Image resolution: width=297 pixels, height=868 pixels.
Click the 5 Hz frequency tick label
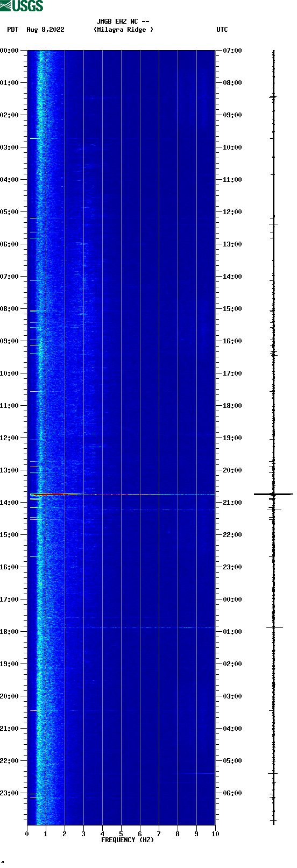[x=121, y=834]
